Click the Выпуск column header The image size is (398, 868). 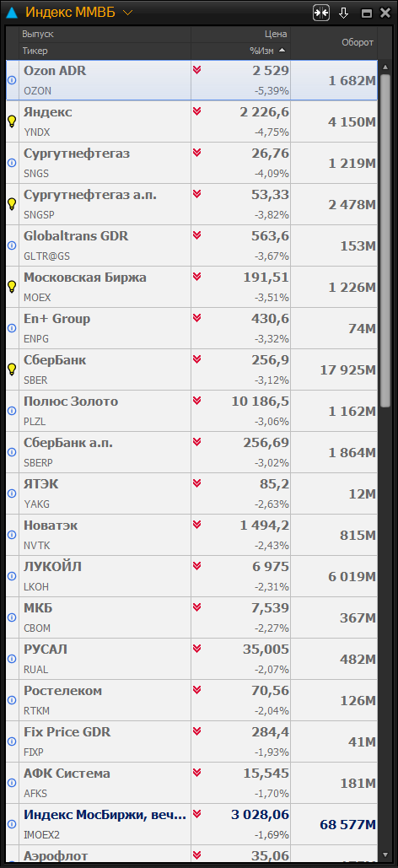(x=38, y=34)
